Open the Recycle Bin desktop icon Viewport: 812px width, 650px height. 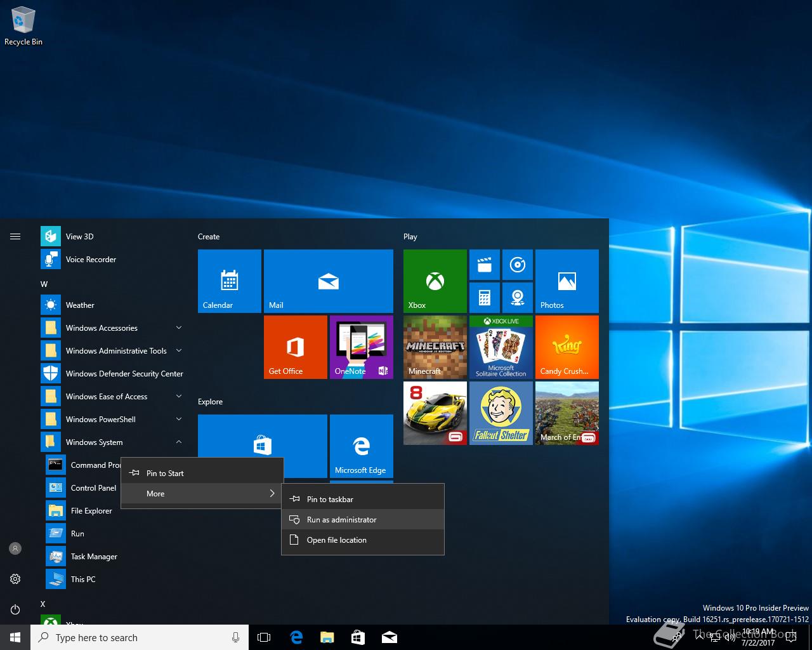tap(23, 25)
